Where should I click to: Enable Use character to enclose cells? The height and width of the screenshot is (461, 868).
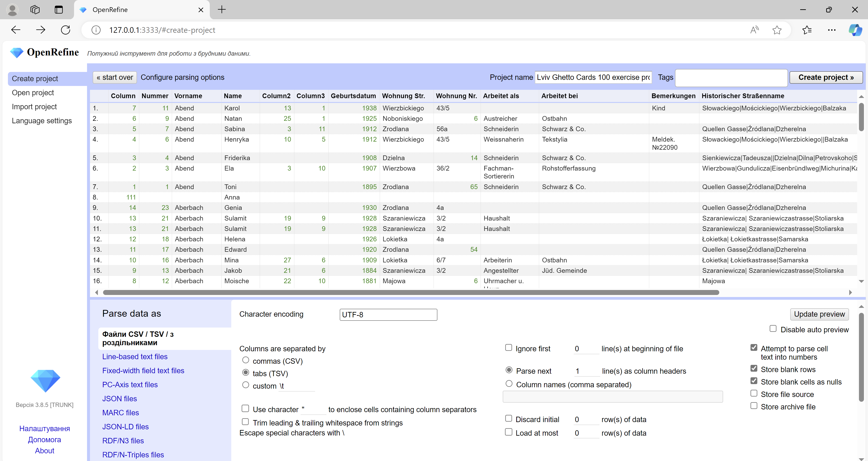pyautogui.click(x=245, y=408)
